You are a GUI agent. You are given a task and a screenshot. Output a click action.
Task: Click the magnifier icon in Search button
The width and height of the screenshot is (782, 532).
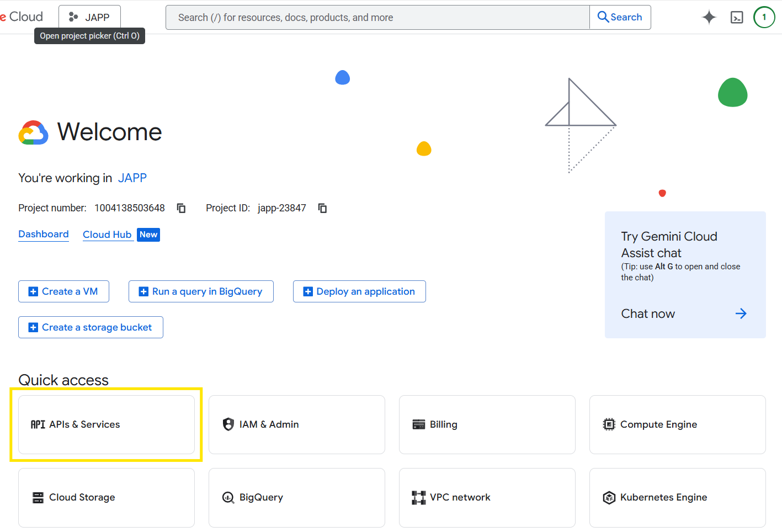pos(603,17)
